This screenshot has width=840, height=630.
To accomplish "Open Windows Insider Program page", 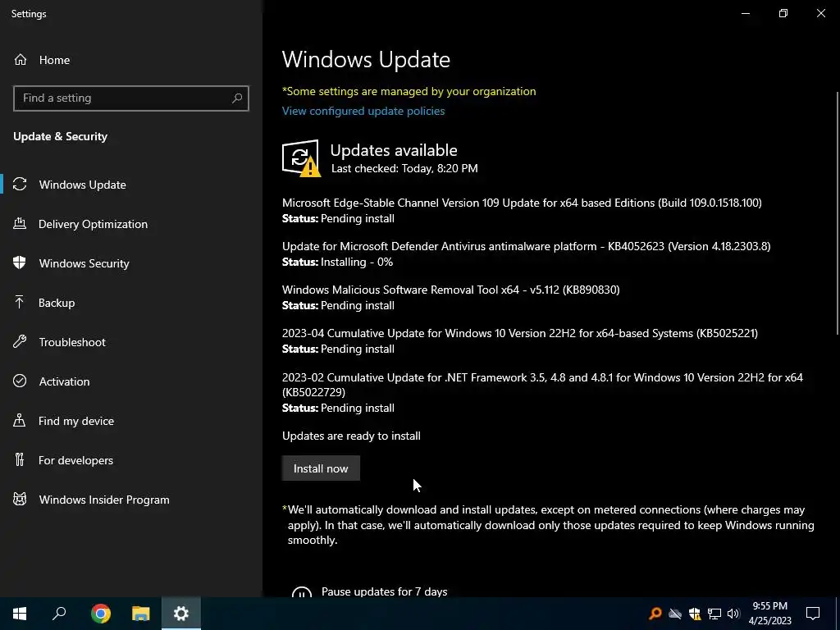I will click(131, 500).
